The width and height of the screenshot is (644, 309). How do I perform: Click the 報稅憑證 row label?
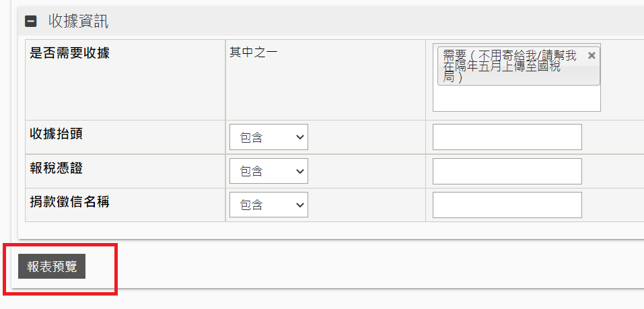tap(57, 168)
